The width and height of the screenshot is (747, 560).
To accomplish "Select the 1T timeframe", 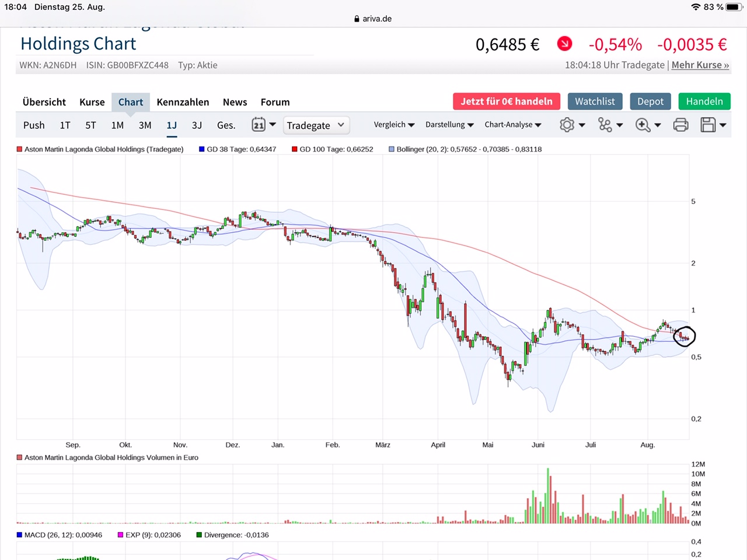I will (65, 125).
